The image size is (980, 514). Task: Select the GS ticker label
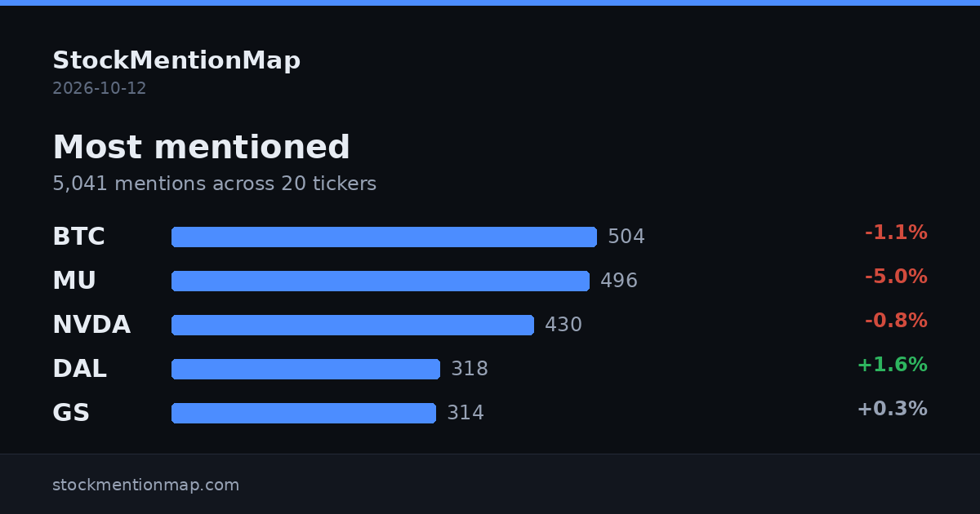click(x=71, y=413)
